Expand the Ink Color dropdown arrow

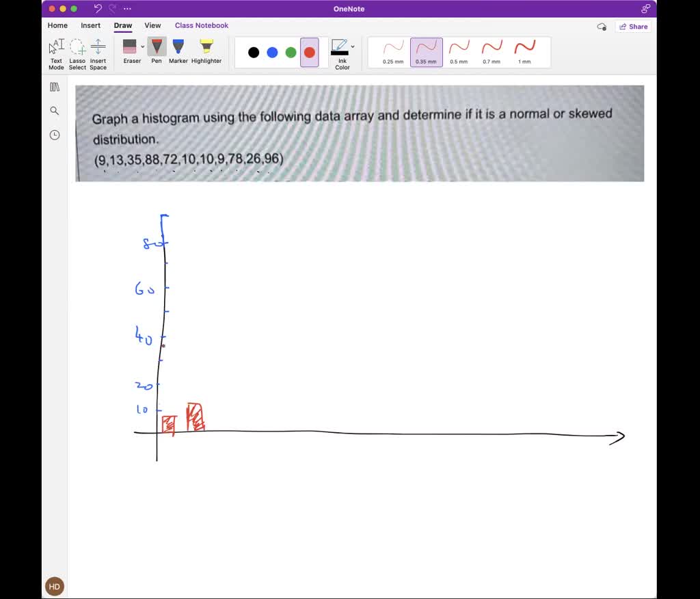coord(353,46)
